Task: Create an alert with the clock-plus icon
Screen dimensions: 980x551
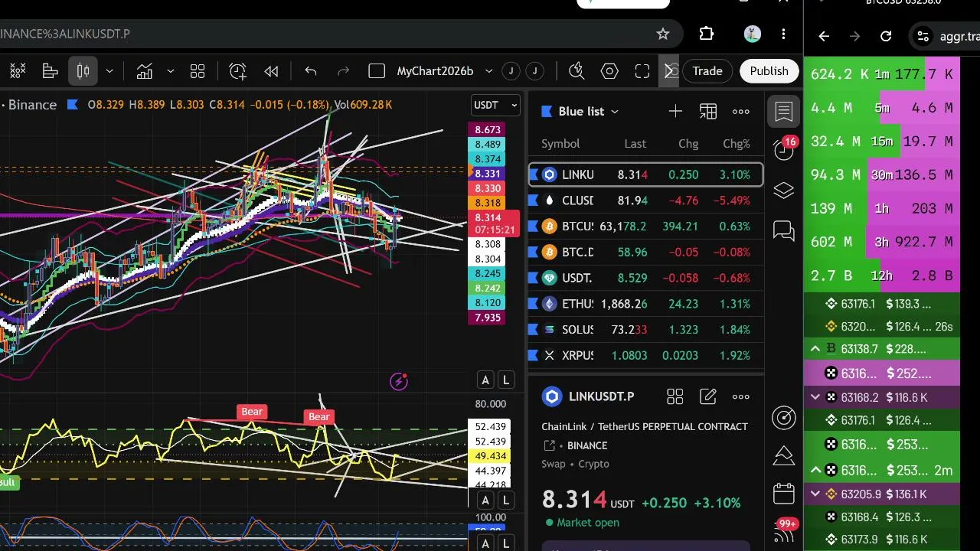Action: 238,71
